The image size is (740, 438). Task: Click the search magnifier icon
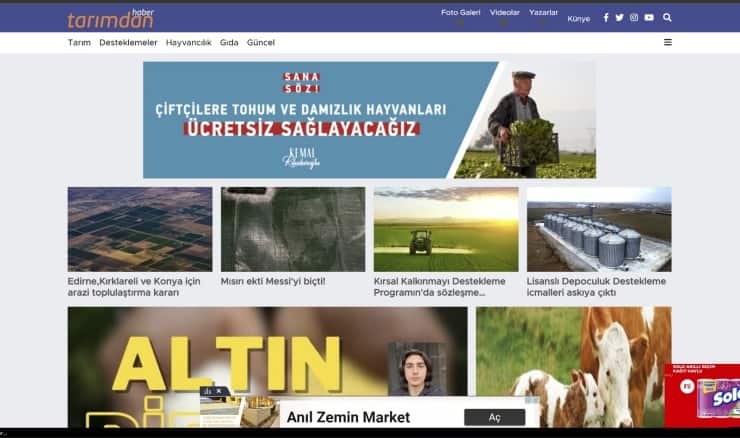[x=667, y=17]
